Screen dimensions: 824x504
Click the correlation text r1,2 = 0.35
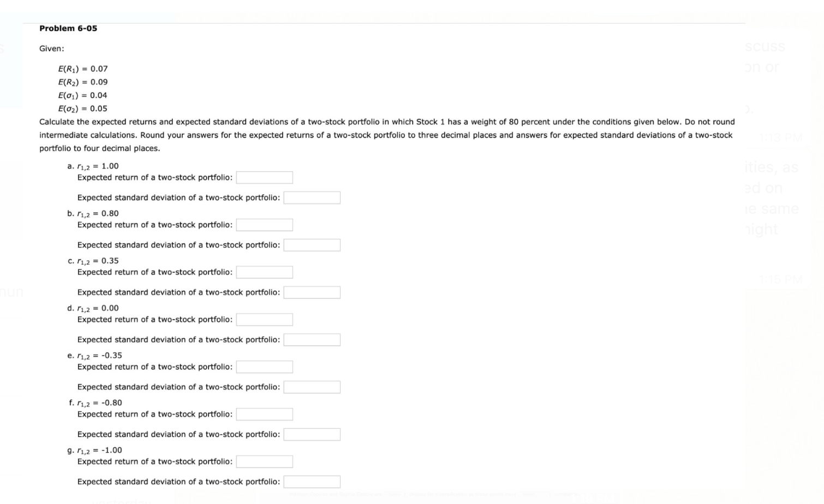[98, 261]
